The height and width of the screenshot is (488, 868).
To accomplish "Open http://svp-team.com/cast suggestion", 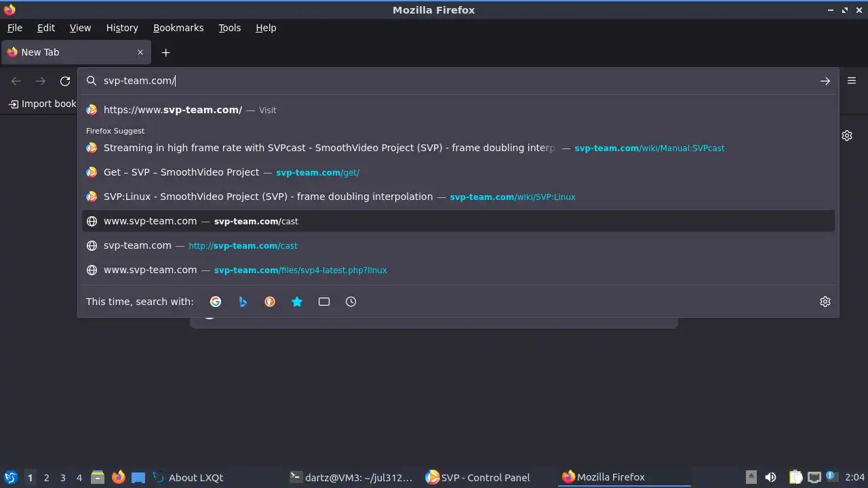I will pyautogui.click(x=458, y=245).
